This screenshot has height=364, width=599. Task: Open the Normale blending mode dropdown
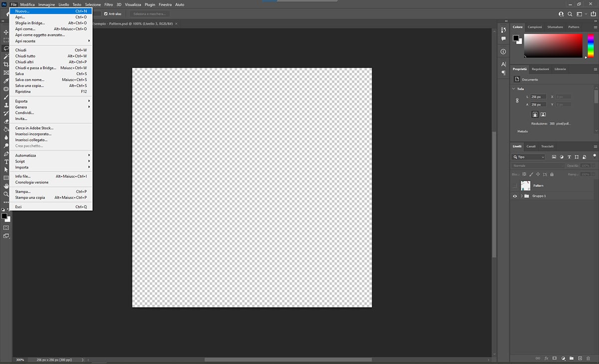coord(538,166)
